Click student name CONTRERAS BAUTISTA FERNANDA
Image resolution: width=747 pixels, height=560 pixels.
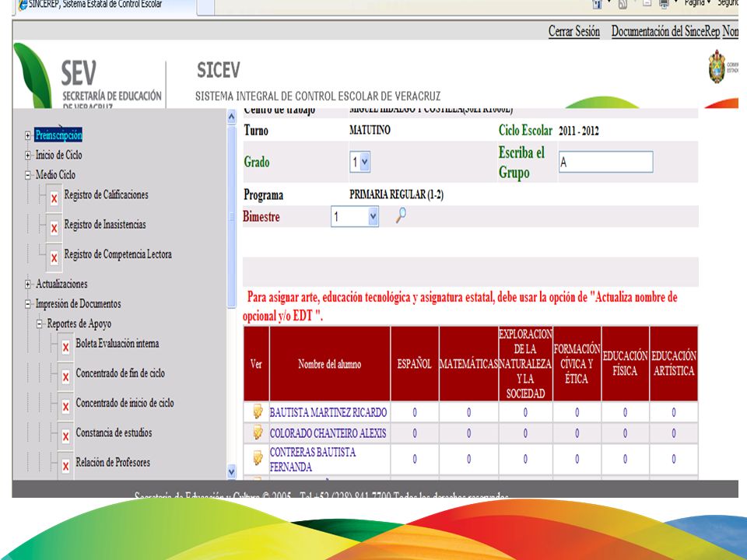point(313,459)
